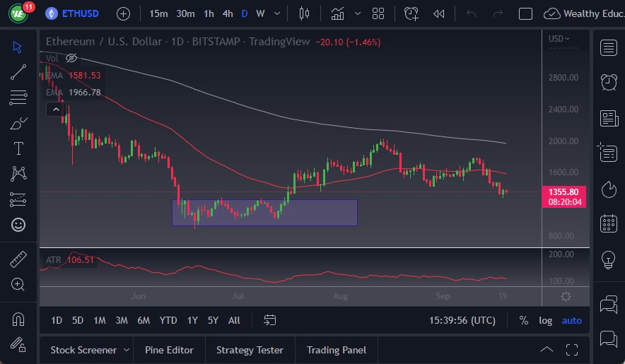The height and width of the screenshot is (364, 625).
Task: Collapse the indicator legend chevron
Action: pos(55,109)
